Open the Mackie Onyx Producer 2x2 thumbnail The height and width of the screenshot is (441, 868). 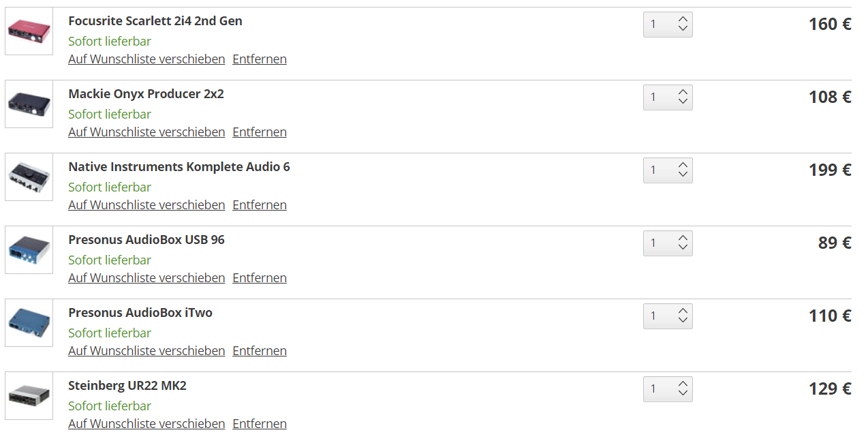point(29,104)
